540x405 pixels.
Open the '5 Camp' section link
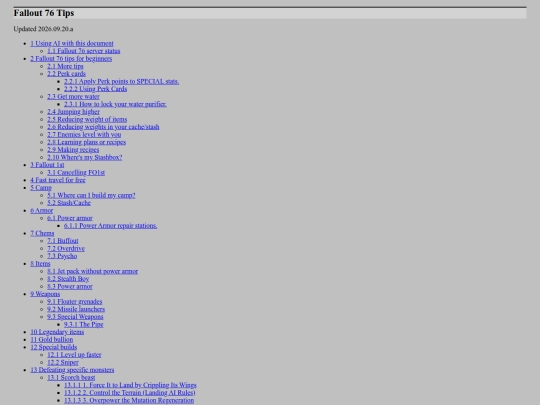point(41,187)
